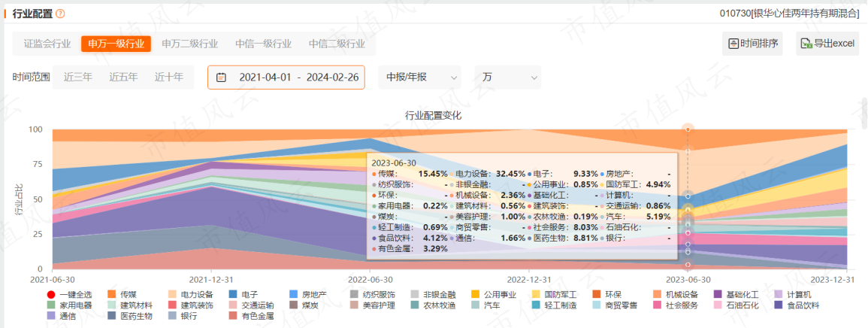Click the 2021-12-31 x-axis label

211,278
